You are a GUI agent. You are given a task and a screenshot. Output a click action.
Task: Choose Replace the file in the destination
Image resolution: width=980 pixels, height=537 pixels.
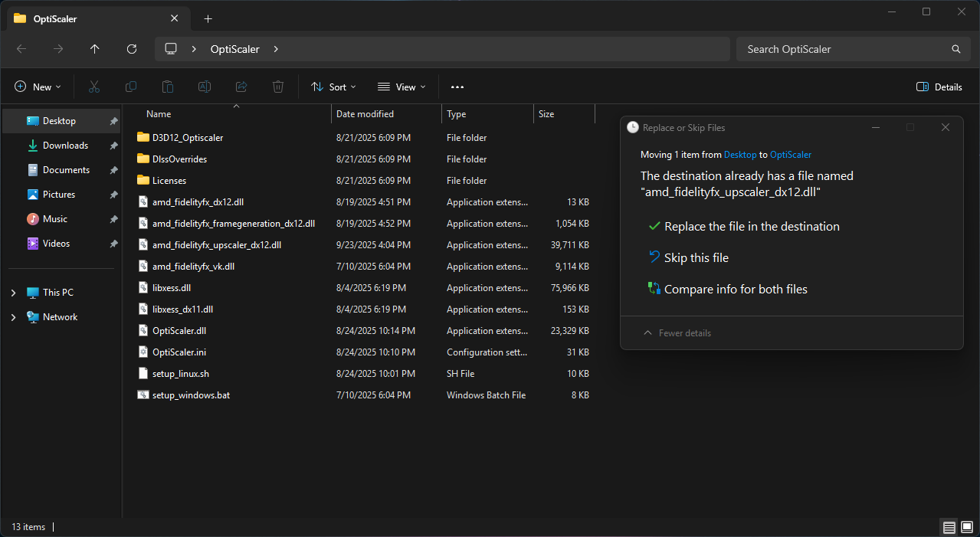coord(744,227)
